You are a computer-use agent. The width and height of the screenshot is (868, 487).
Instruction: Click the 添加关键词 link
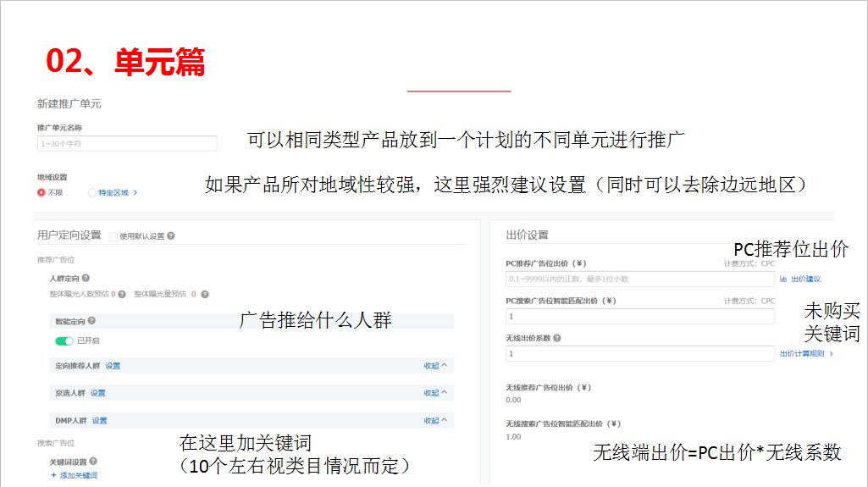(x=79, y=475)
